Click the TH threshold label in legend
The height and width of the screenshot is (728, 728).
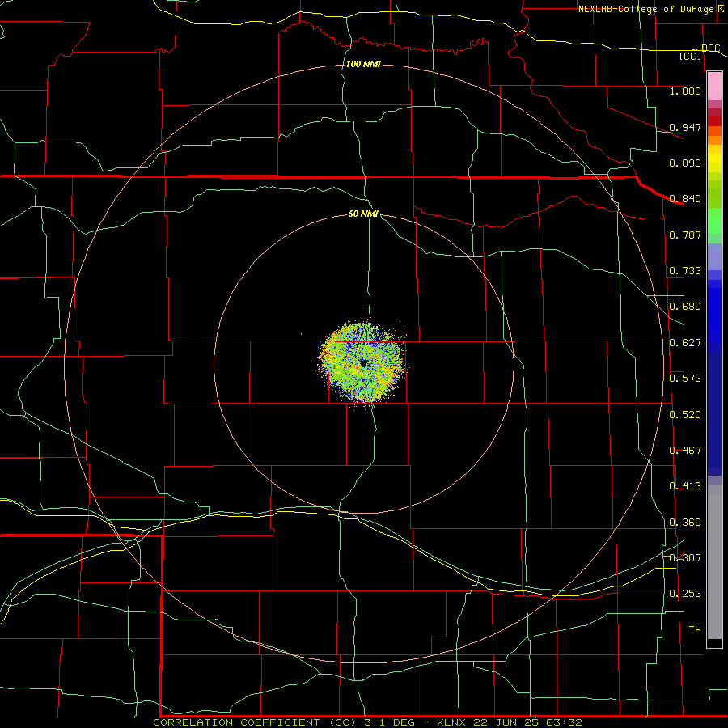click(x=695, y=630)
